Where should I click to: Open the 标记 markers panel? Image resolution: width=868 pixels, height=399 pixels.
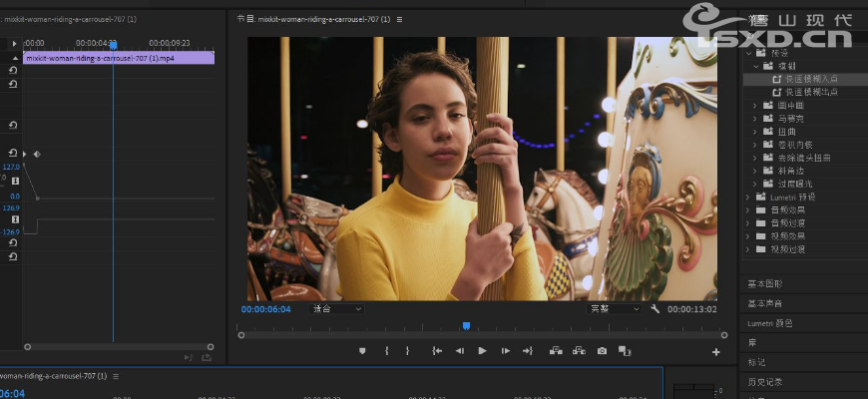click(756, 362)
